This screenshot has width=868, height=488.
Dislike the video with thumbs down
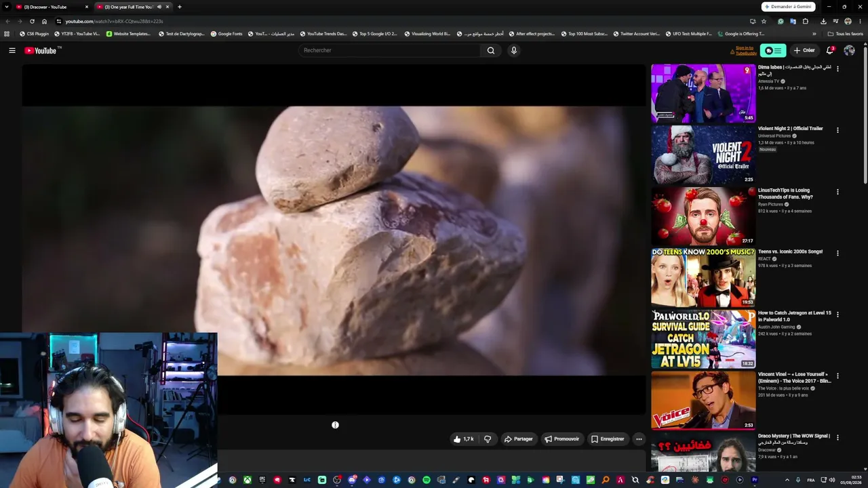click(x=488, y=439)
